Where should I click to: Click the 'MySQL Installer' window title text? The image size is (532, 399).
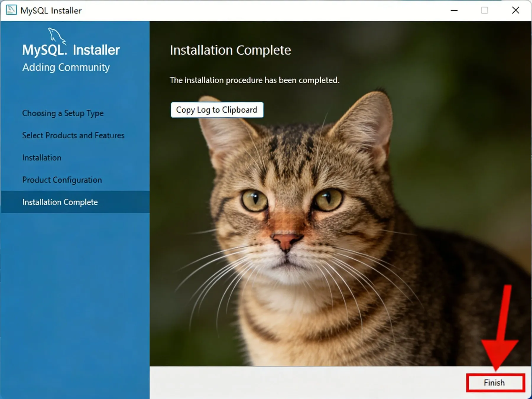click(x=51, y=11)
